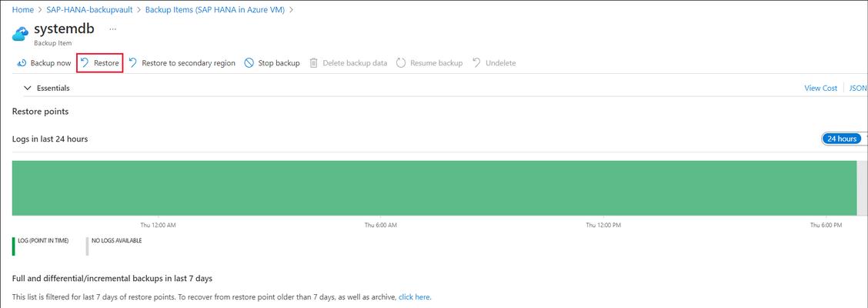
Task: Click the Resume backup circular icon
Action: (401, 63)
